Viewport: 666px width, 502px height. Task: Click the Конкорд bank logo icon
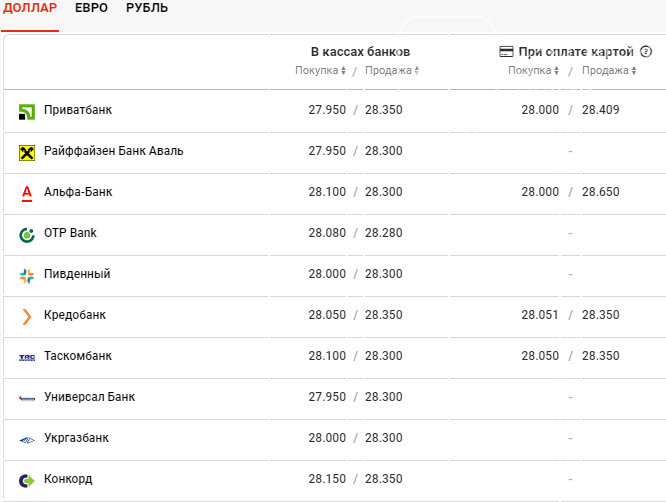pos(27,480)
